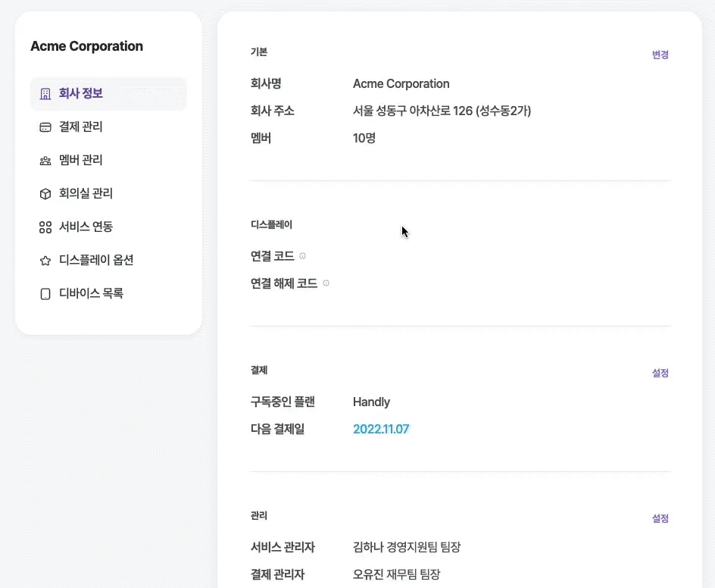Open 회의실 관리 from sidebar text
The width and height of the screenshot is (715, 588).
[86, 194]
